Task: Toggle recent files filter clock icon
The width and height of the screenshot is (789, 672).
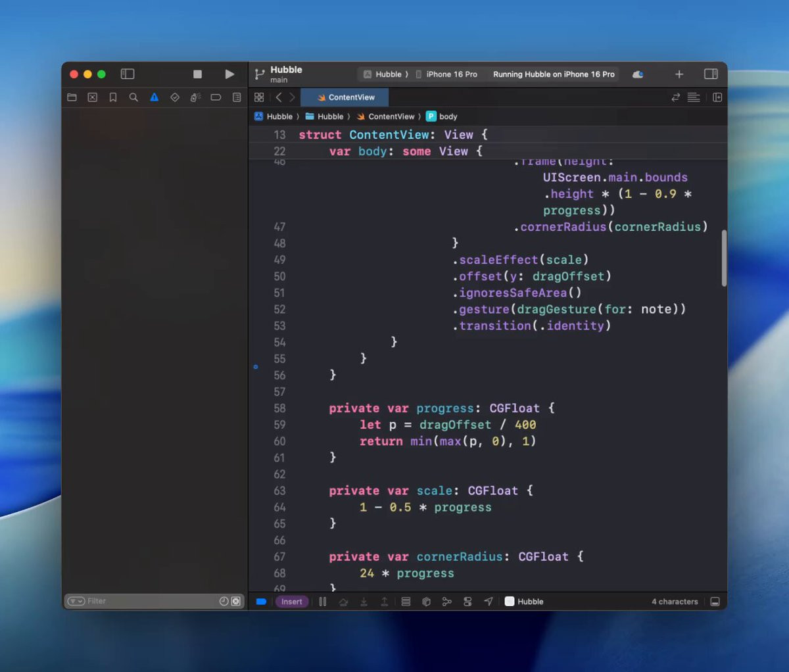Action: click(224, 601)
